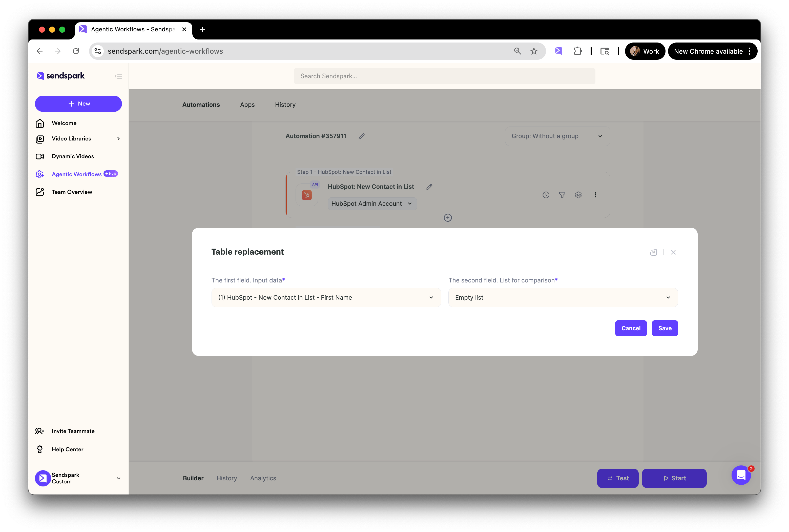Viewport: 789px width, 532px height.
Task: Open Team Overview
Action: [x=72, y=192]
